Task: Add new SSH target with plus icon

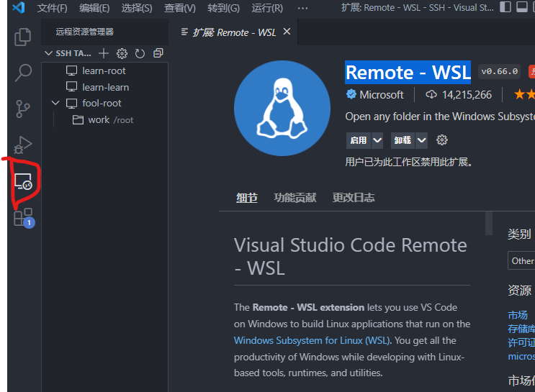Action: tap(104, 53)
